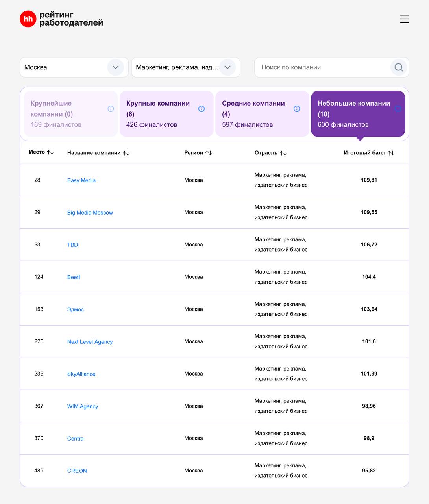Sort by Итоговый балл column arrows
This screenshot has width=429, height=504.
point(391,153)
